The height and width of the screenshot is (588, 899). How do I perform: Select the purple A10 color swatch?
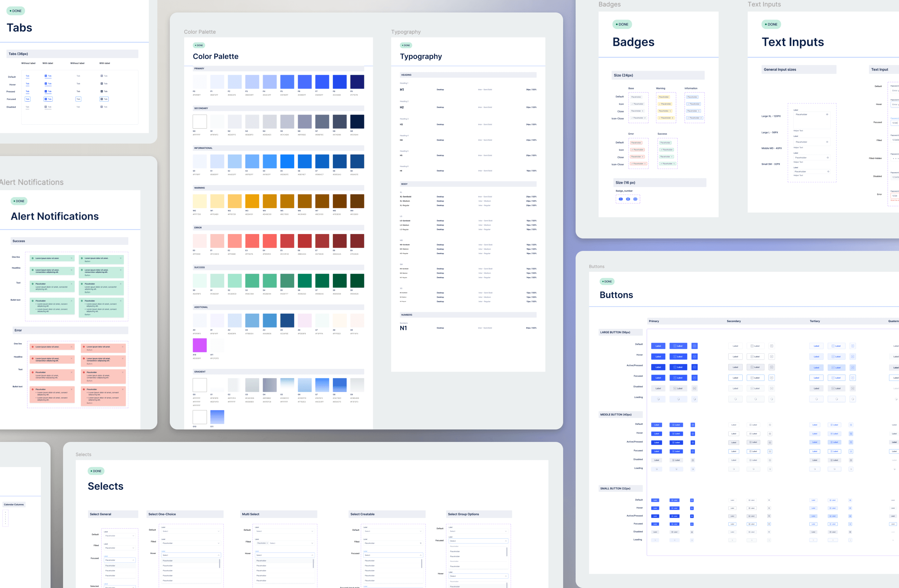200,345
